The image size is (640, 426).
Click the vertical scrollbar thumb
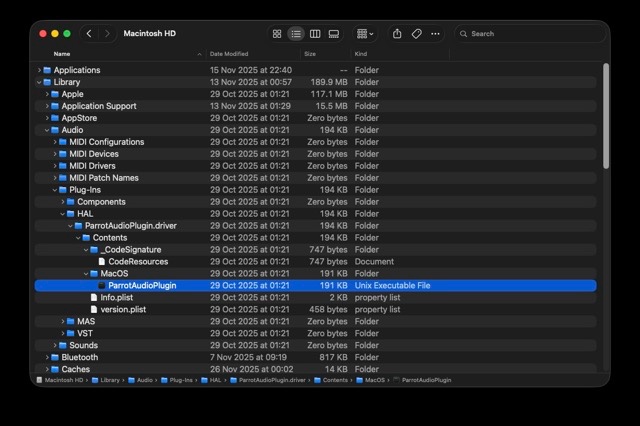click(606, 116)
